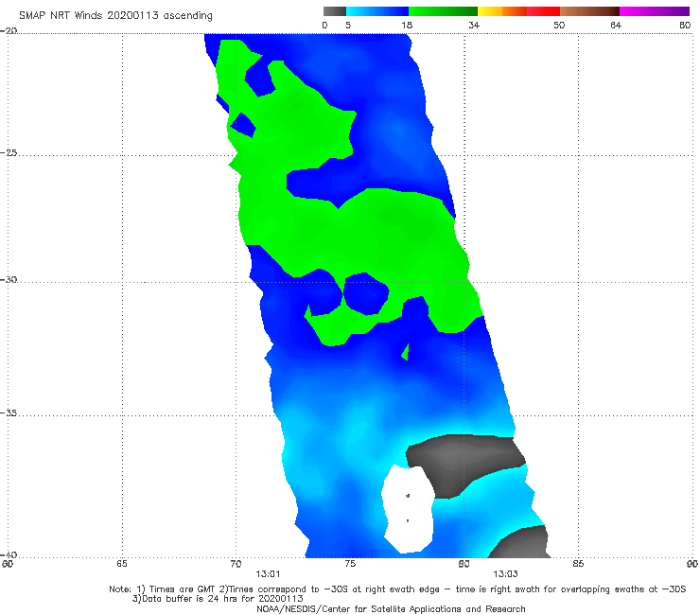
Task: Click the color bar label '34'
Action: click(474, 26)
